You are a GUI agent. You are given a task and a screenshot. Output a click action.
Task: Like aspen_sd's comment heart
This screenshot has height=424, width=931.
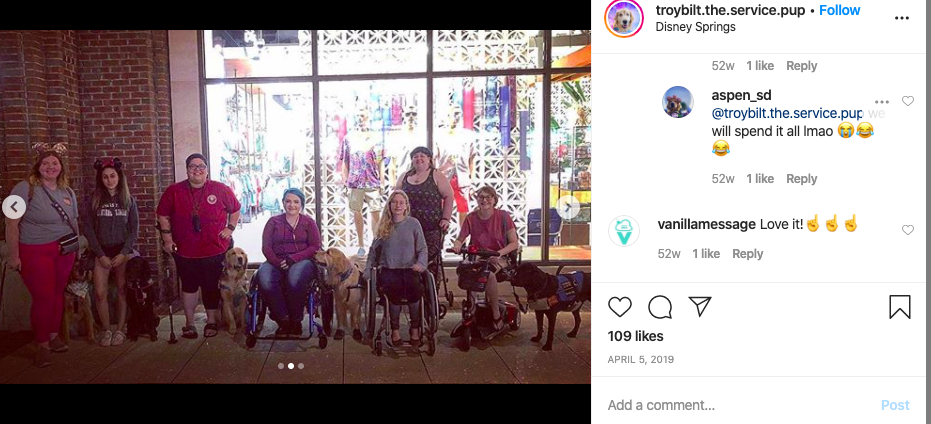tap(908, 101)
